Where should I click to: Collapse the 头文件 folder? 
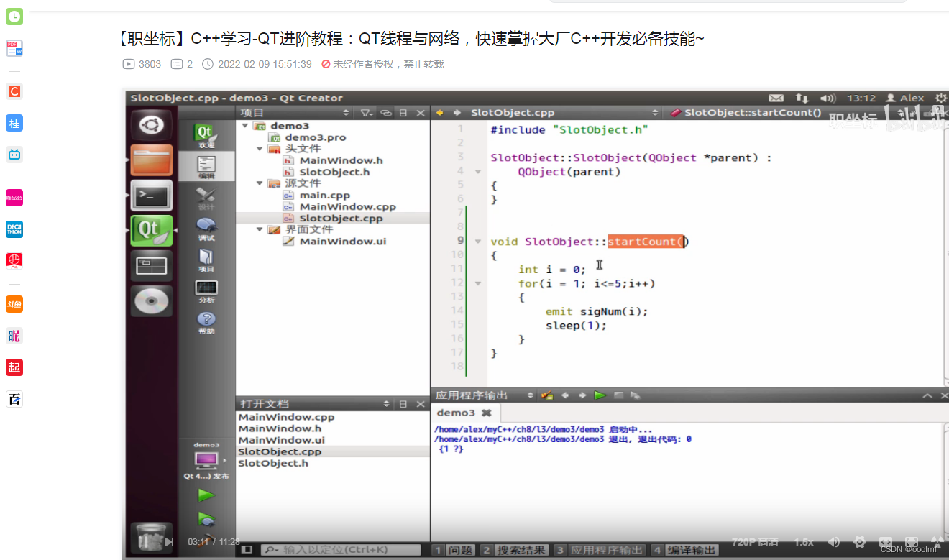(x=260, y=149)
